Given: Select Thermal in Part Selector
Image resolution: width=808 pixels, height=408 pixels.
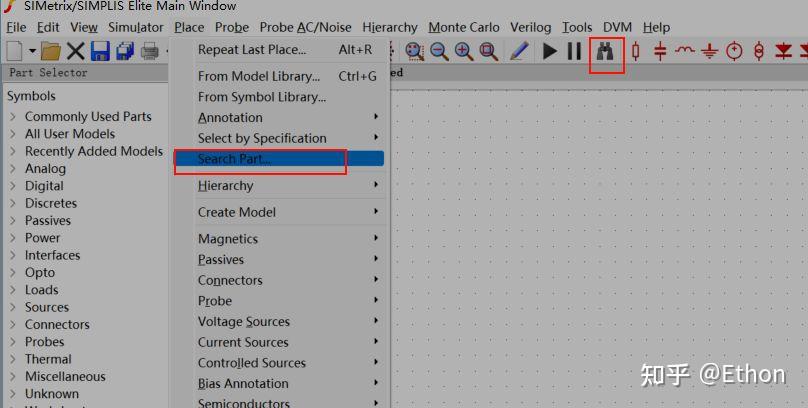Looking at the screenshot, I should point(48,359).
